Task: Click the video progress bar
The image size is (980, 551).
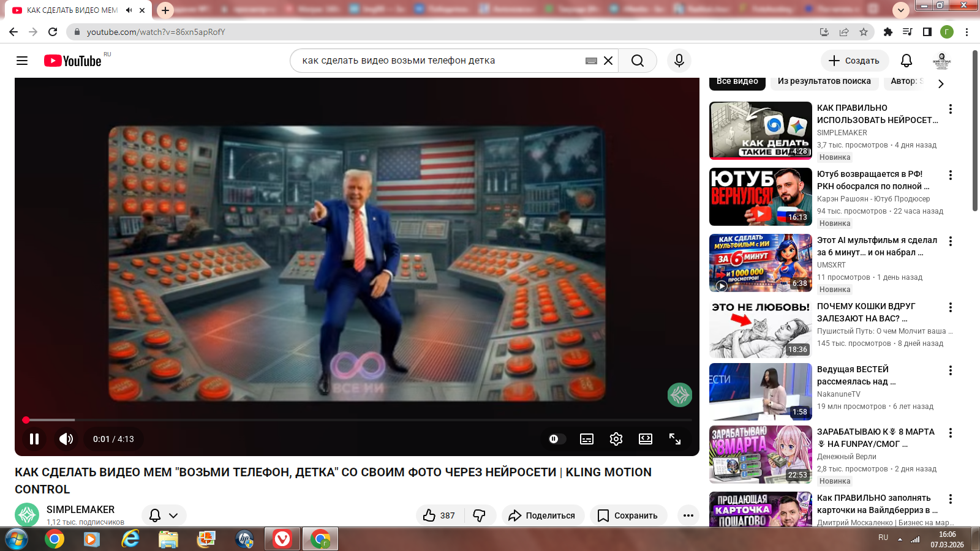Action: (357, 420)
